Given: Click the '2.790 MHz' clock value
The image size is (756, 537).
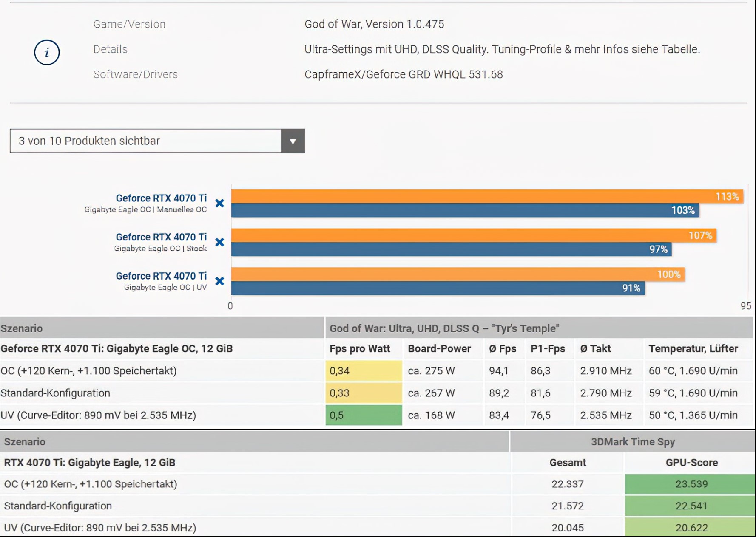Looking at the screenshot, I should click(606, 393).
